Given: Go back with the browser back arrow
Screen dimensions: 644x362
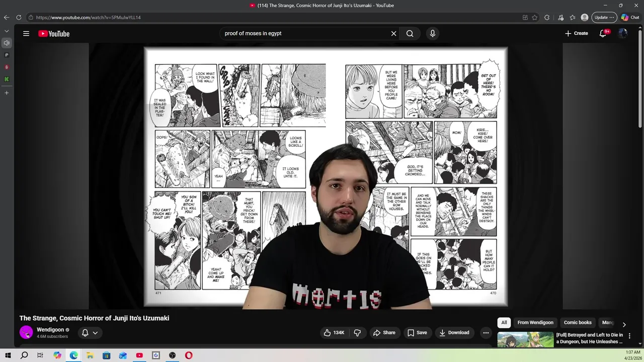Looking at the screenshot, I should tap(7, 17).
